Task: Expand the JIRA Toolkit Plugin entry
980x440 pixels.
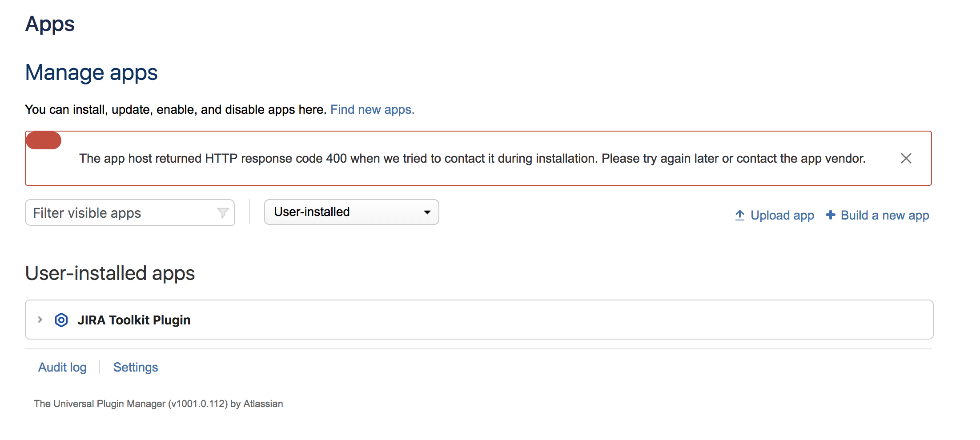Action: point(40,320)
